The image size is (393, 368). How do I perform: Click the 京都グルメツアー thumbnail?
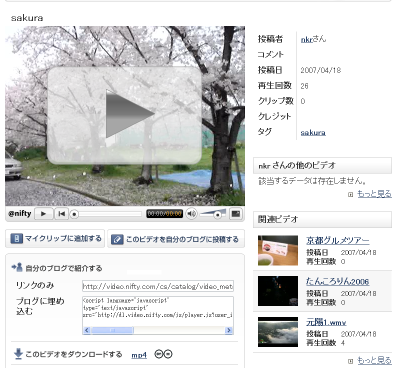click(278, 251)
